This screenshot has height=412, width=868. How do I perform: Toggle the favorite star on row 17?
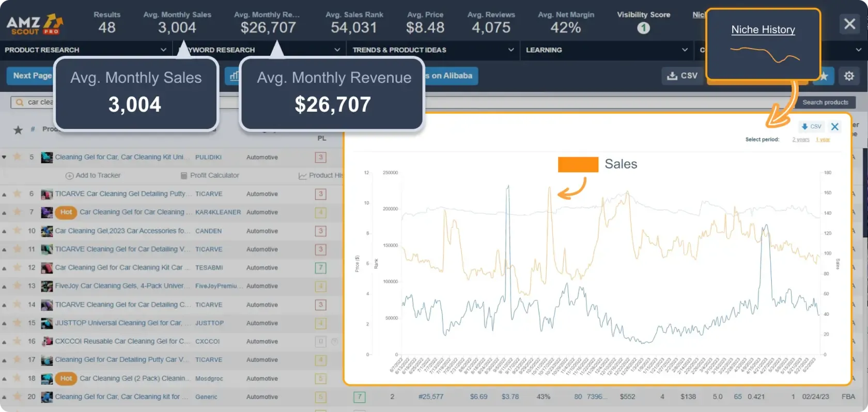18,359
